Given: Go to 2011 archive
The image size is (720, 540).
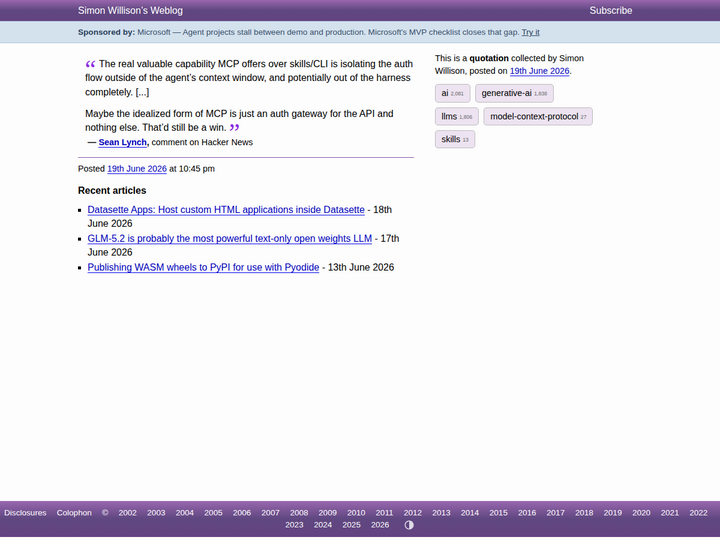Looking at the screenshot, I should point(384,513).
